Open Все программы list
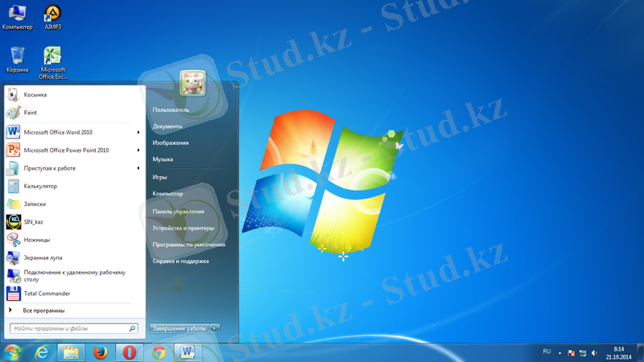This screenshot has width=644, height=362. (x=43, y=311)
